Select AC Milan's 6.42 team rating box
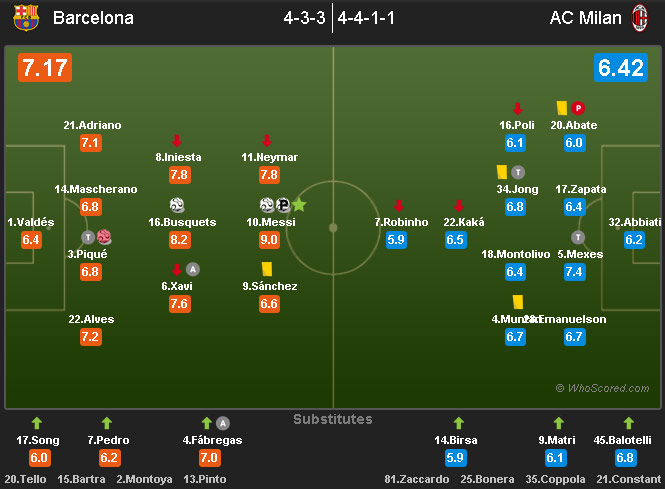This screenshot has width=665, height=489. [622, 68]
